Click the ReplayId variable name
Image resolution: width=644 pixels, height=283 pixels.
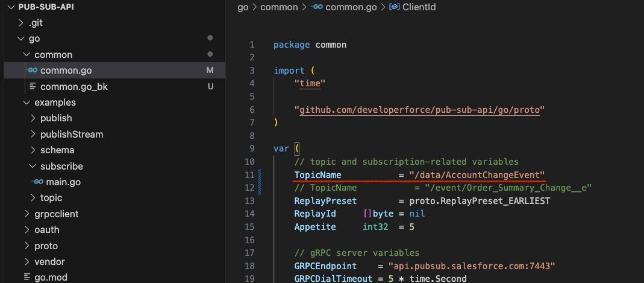coord(315,214)
